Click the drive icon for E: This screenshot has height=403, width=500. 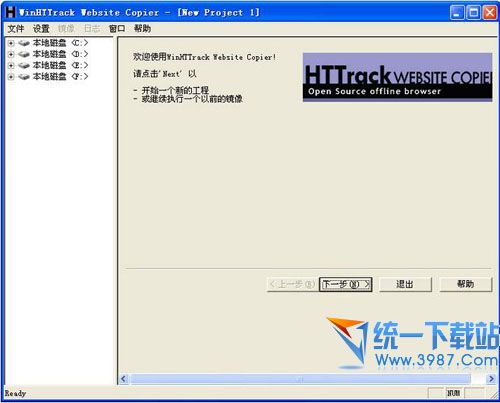[x=24, y=66]
